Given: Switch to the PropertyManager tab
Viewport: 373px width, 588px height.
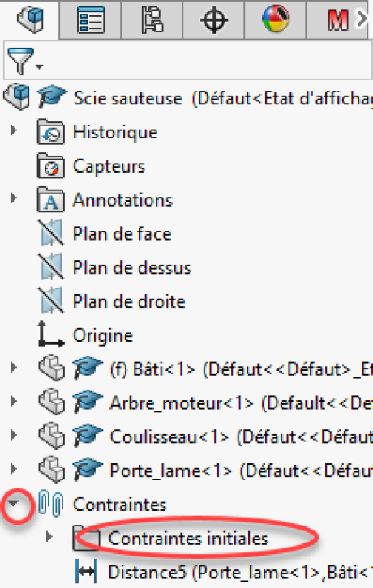Looking at the screenshot, I should pyautogui.click(x=91, y=19).
